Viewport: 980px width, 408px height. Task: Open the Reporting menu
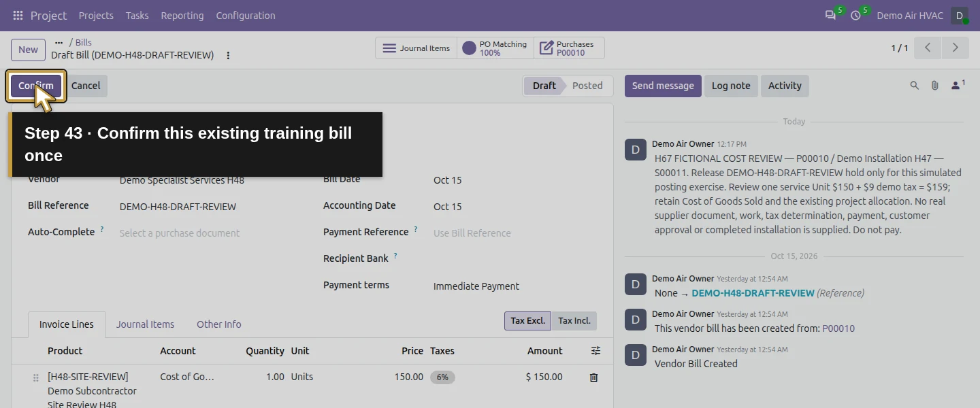point(182,16)
